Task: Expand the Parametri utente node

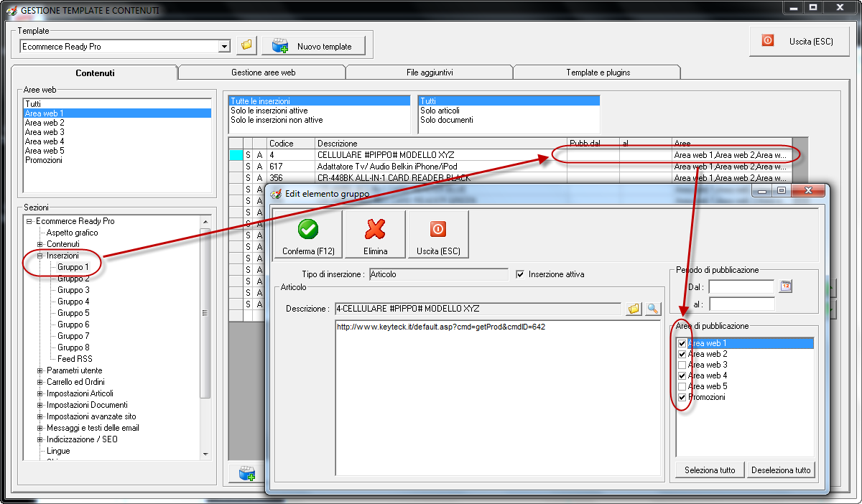Action: (40, 370)
